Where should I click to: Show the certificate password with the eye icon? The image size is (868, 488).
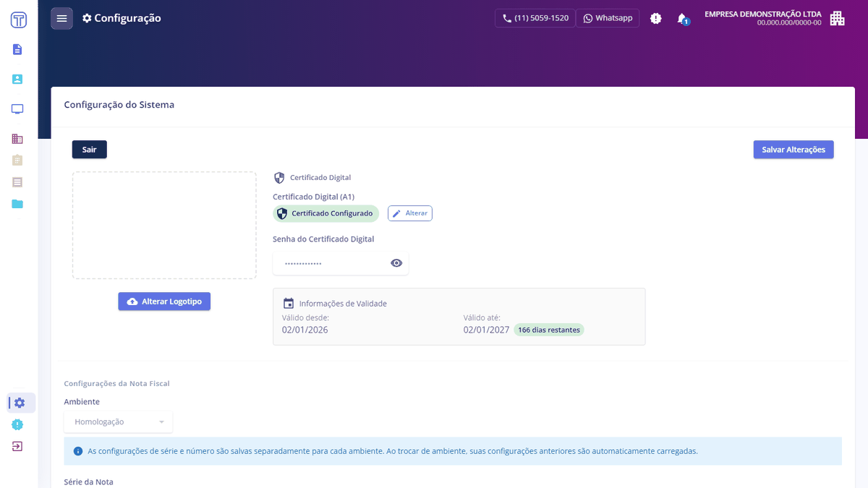coord(396,263)
